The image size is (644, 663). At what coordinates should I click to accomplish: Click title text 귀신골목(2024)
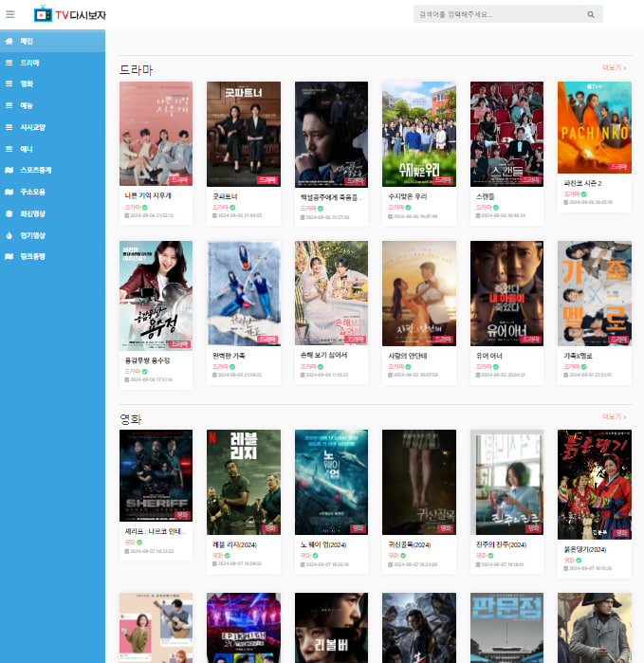point(410,545)
